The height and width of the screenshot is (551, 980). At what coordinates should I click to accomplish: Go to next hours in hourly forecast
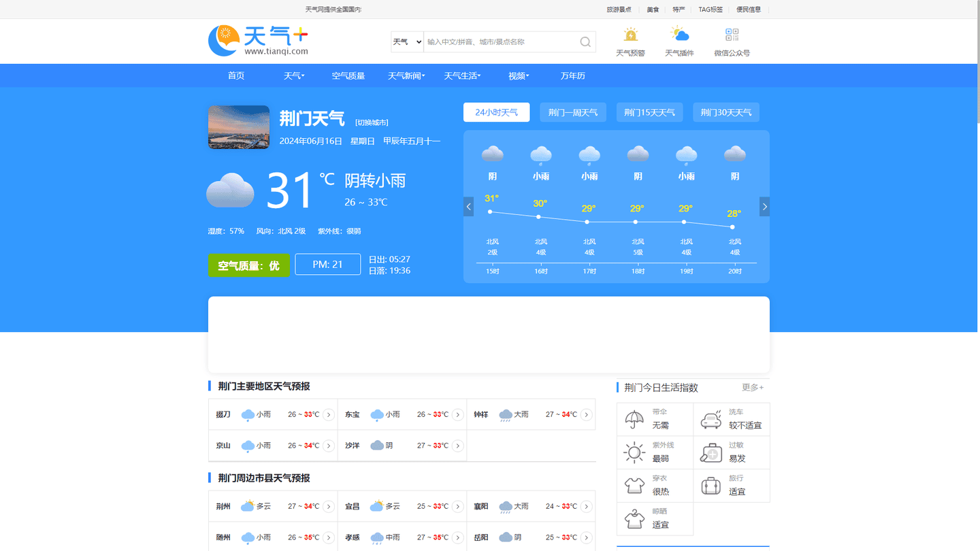point(765,207)
